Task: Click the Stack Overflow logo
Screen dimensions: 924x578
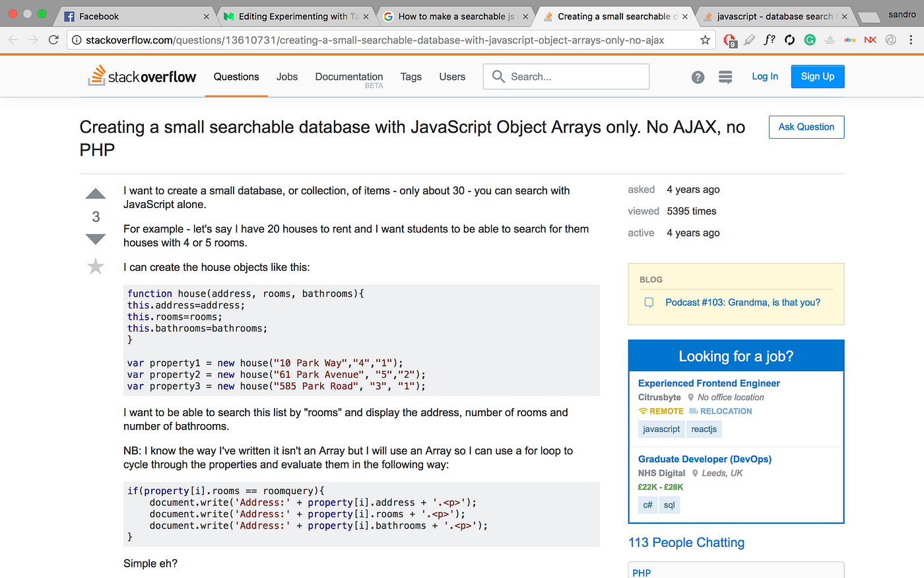Action: coord(142,76)
